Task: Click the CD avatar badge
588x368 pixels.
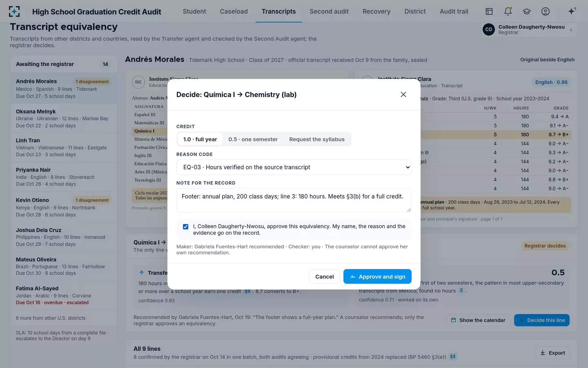Action: click(x=489, y=29)
